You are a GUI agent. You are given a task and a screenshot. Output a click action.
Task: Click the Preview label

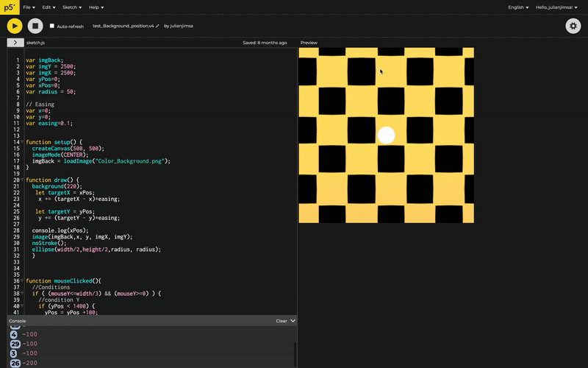[x=309, y=43]
